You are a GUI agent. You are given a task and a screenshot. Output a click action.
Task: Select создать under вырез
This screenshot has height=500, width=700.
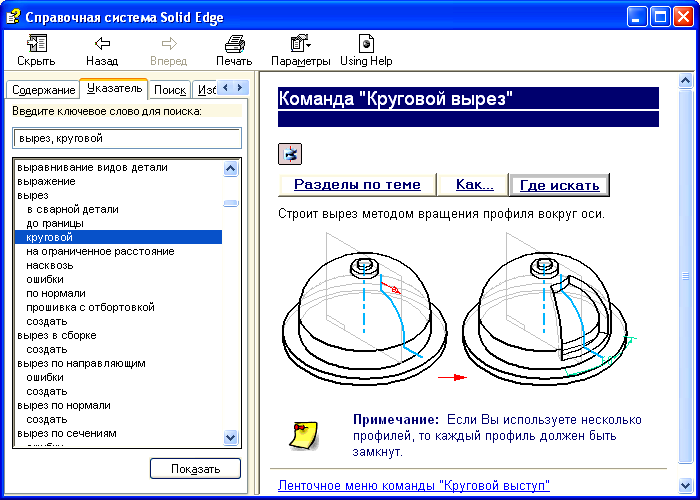[46, 321]
